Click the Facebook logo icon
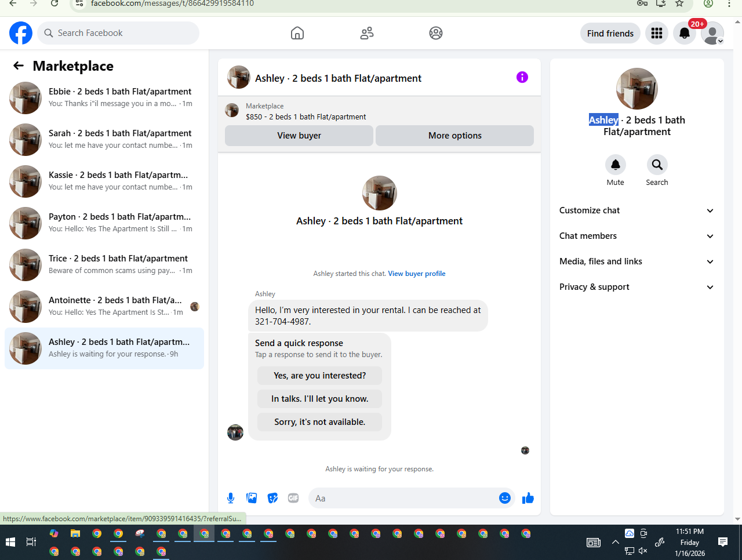This screenshot has height=560, width=742. coord(21,33)
